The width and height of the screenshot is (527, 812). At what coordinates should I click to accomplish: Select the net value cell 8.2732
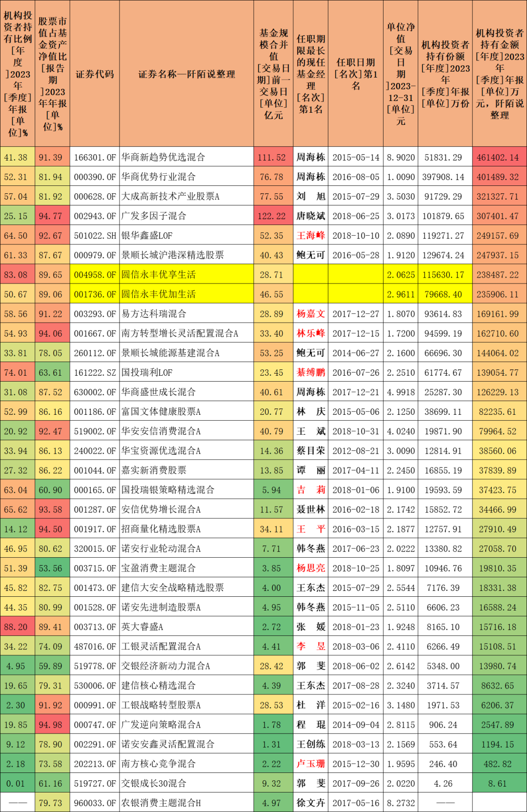click(401, 803)
